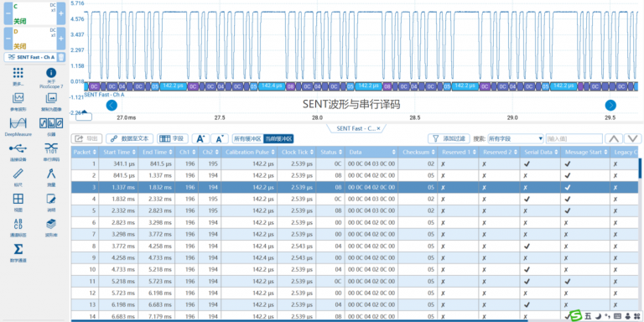Increase channel C range with plus button
The height and width of the screenshot is (322, 644).
[60, 13]
